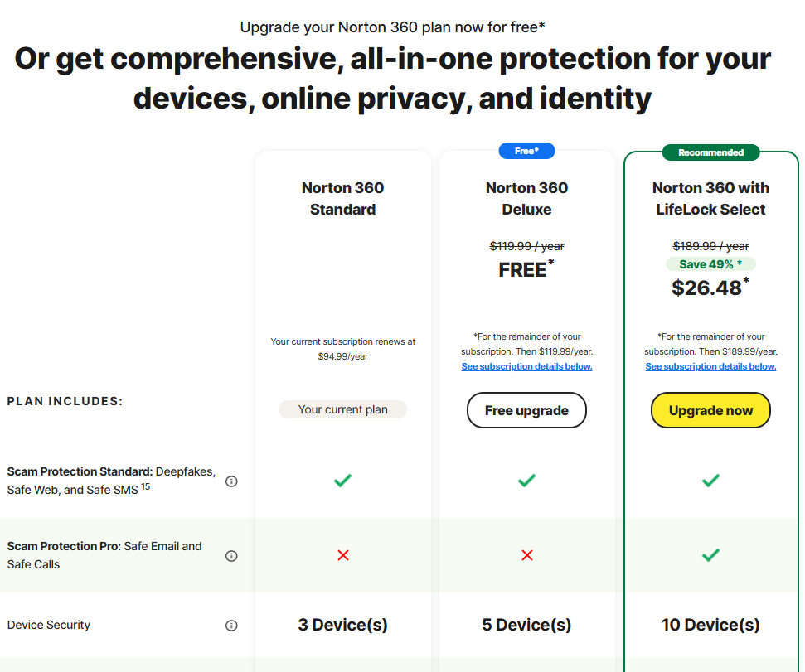The image size is (805, 672).
Task: Select the Norton 360 with LifeLock Select title
Action: click(x=710, y=199)
